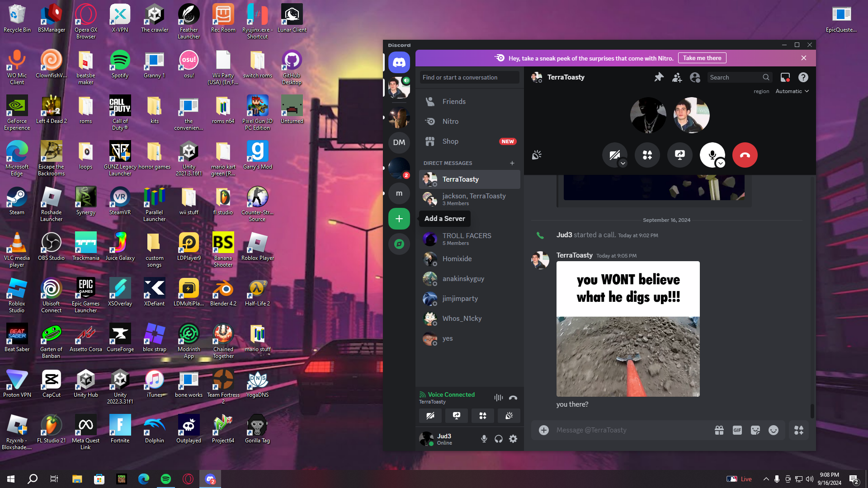Image resolution: width=868 pixels, height=488 pixels.
Task: Open the Shop tab
Action: [469, 141]
